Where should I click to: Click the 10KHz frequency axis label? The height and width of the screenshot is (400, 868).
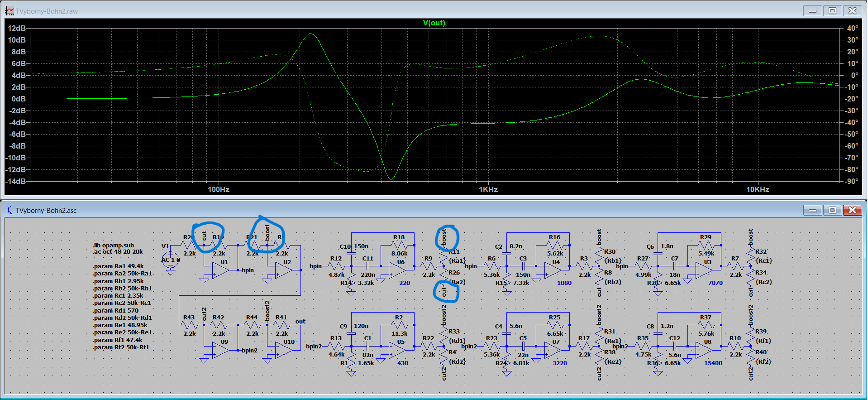click(758, 189)
